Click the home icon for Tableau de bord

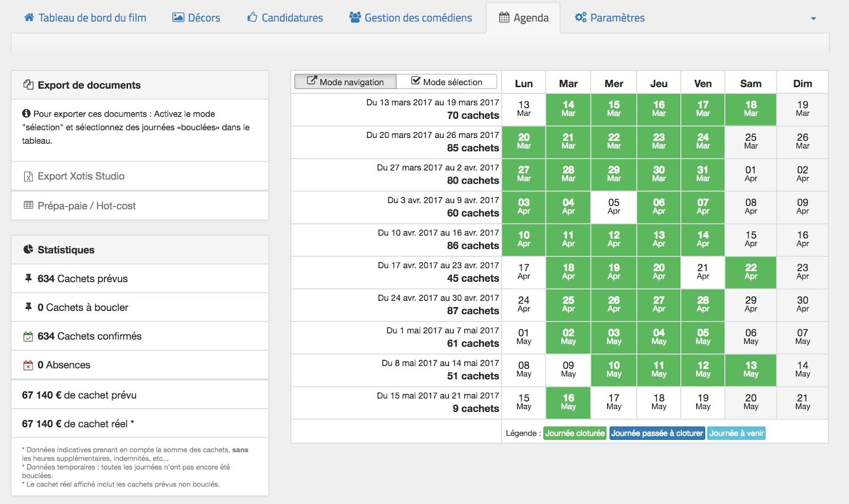click(x=29, y=18)
